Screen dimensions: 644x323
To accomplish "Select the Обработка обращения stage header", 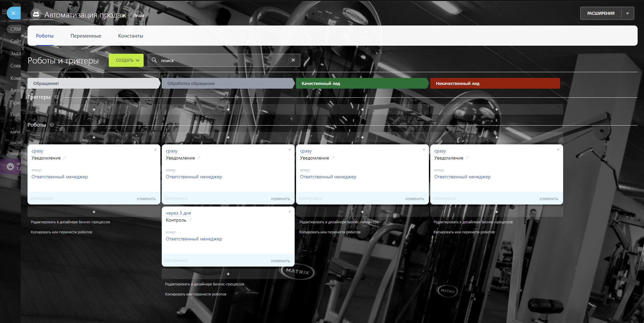I will [x=228, y=83].
